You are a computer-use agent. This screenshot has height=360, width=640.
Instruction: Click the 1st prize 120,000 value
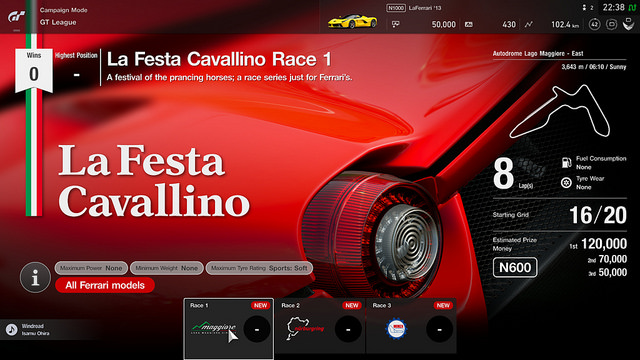click(x=604, y=244)
